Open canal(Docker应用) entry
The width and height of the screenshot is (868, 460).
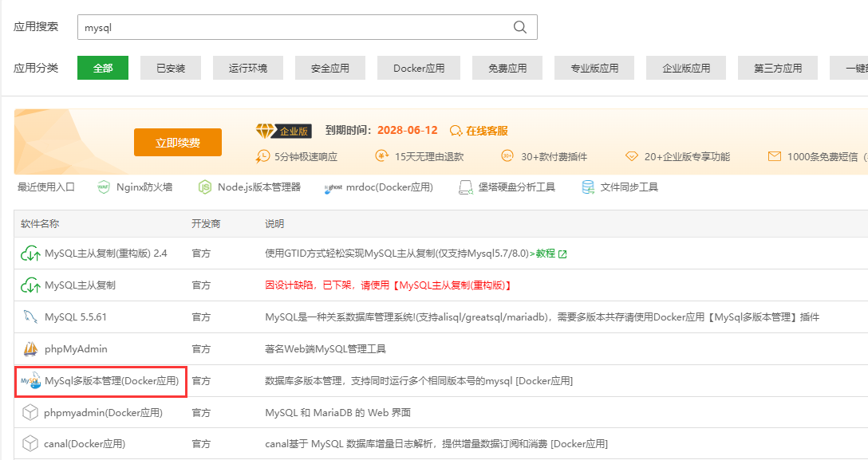[x=85, y=444]
